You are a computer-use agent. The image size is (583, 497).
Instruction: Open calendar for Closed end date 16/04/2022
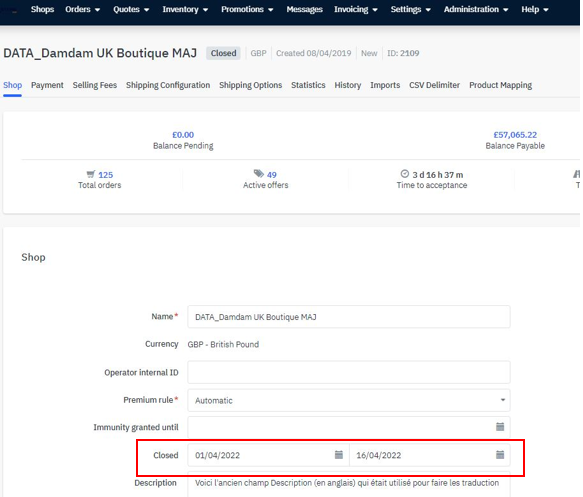(x=500, y=455)
